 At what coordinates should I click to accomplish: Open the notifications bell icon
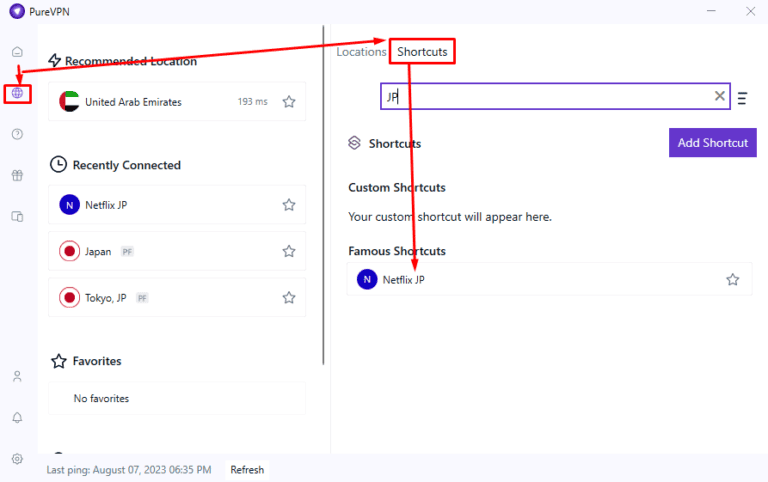(x=17, y=417)
